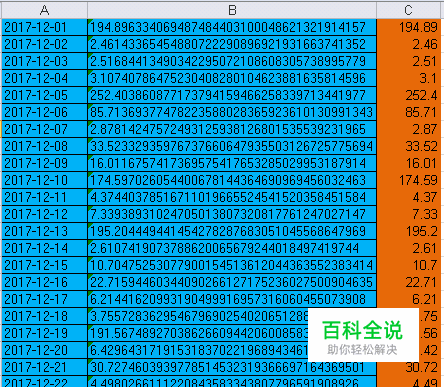Select rounded value 2.61
Image resolution: width=444 pixels, height=387 pixels.
point(408,248)
